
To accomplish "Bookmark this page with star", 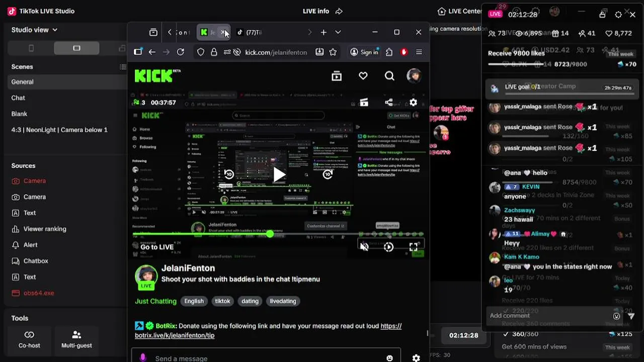I will point(333,52).
